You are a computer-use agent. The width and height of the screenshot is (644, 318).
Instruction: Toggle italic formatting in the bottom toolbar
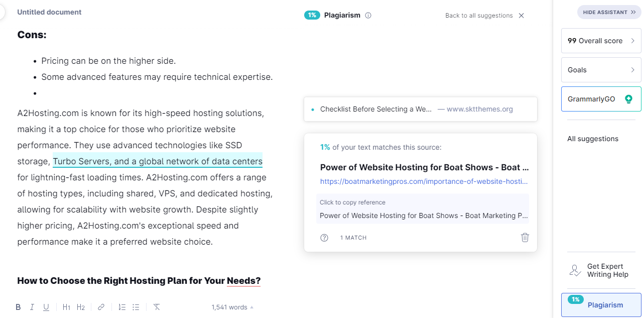[32, 307]
